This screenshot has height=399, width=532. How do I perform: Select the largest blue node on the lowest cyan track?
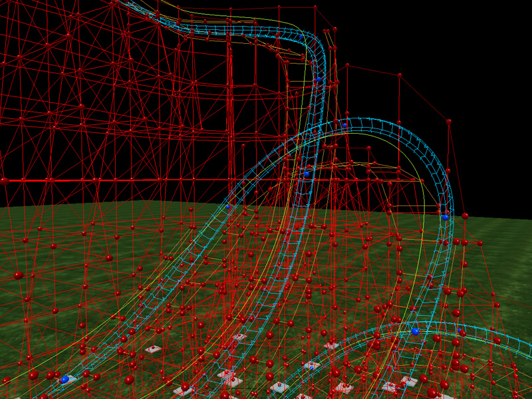(415, 331)
